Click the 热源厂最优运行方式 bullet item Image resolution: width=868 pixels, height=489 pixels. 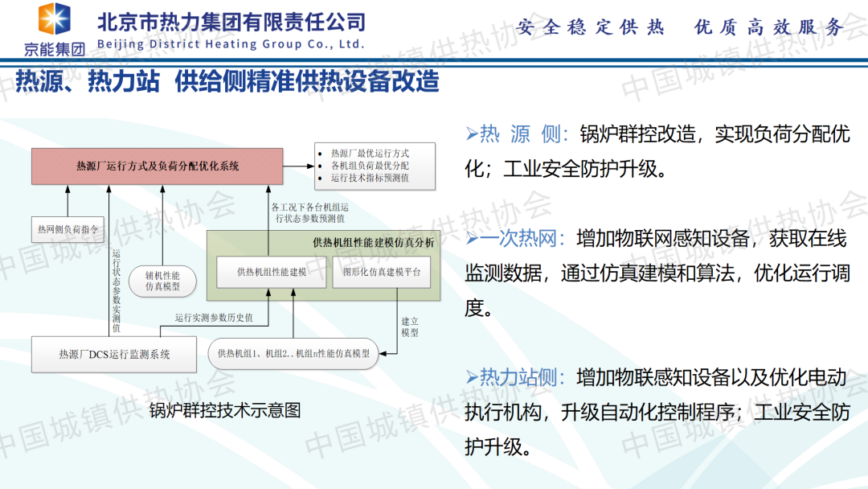(370, 153)
